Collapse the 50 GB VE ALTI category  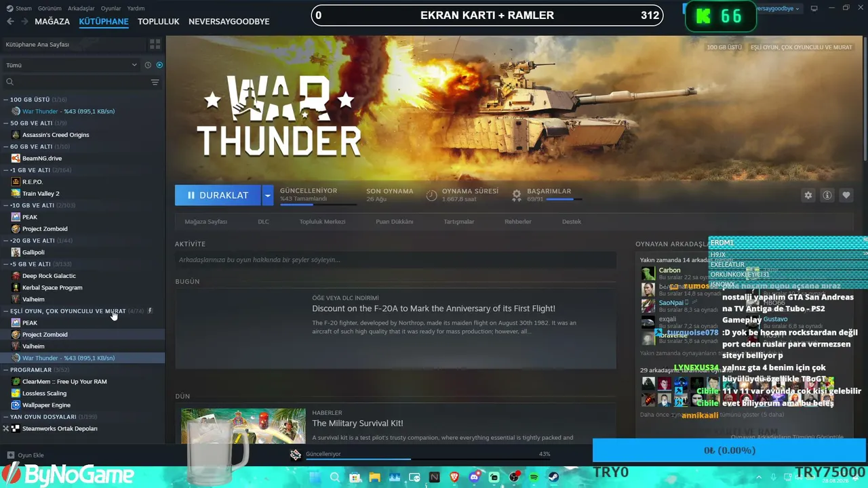pos(6,123)
